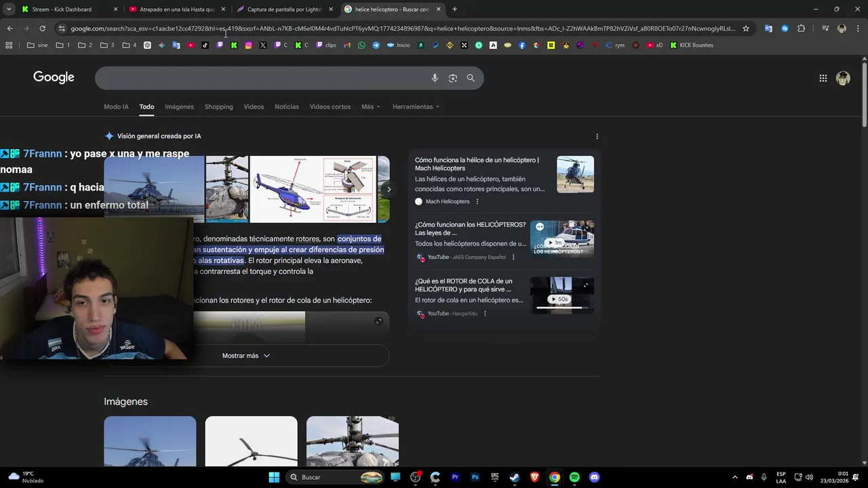Open the Chrome tab search dropdown
Screen dimensions: 868x488
click(x=9, y=9)
